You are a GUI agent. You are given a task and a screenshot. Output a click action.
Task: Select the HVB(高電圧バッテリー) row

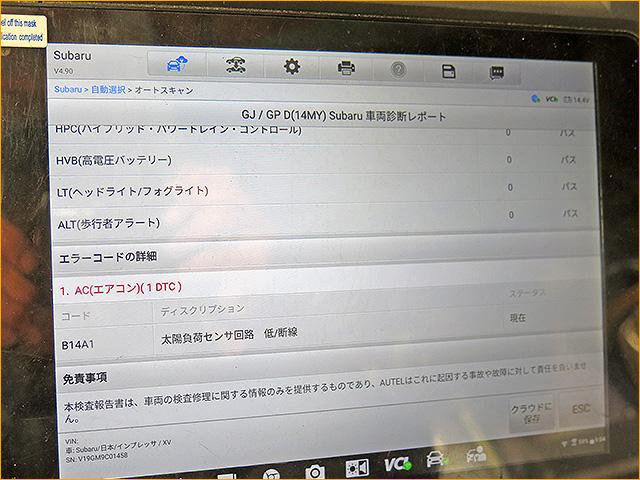322,160
